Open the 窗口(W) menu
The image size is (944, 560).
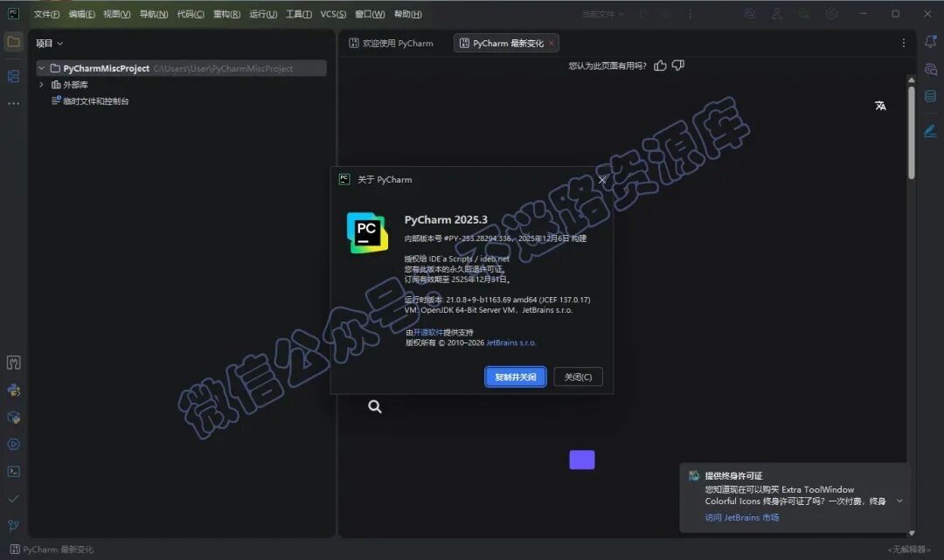(370, 14)
